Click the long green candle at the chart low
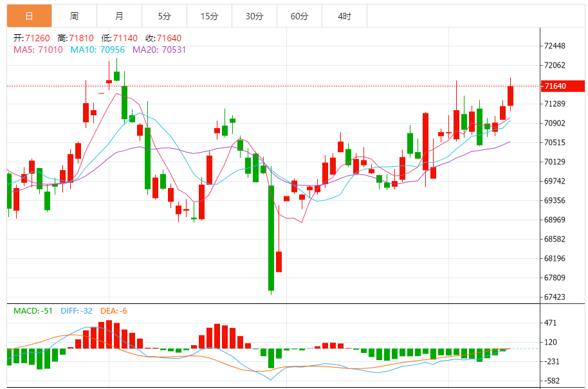The height and width of the screenshot is (389, 588). 271,238
